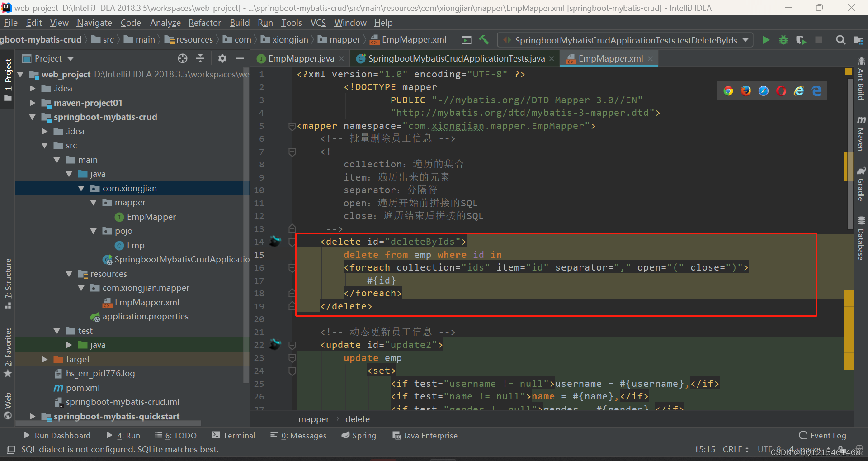The height and width of the screenshot is (461, 868).
Task: Close the EmpMapper.xml tab
Action: point(650,58)
